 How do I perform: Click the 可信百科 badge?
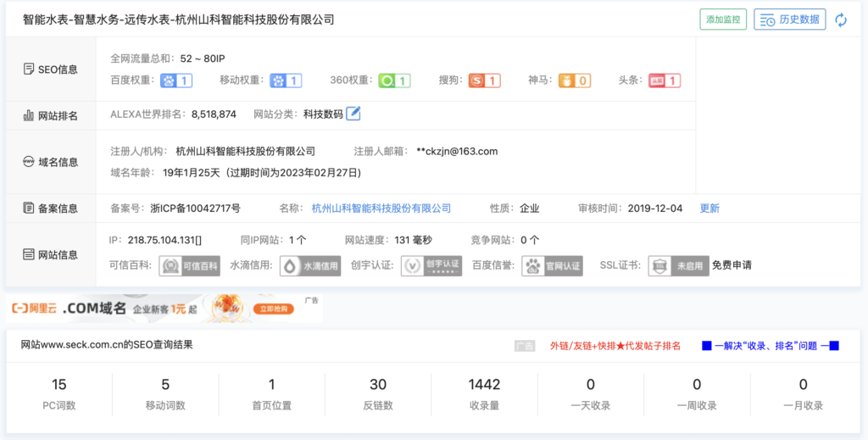pyautogui.click(x=189, y=265)
